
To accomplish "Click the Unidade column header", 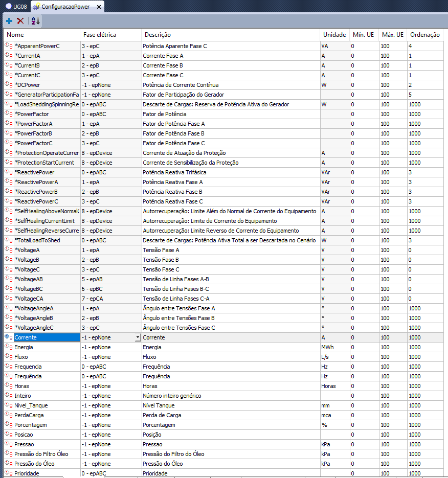I will [x=334, y=35].
